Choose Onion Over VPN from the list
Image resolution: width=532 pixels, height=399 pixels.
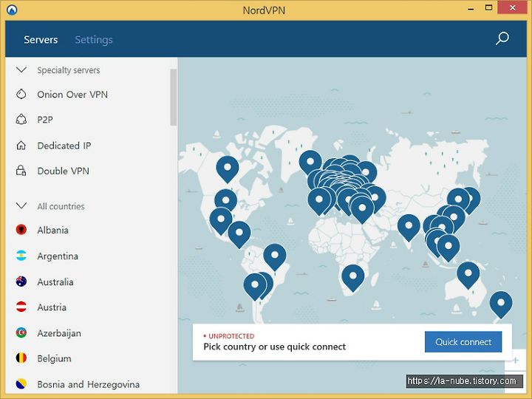(72, 95)
